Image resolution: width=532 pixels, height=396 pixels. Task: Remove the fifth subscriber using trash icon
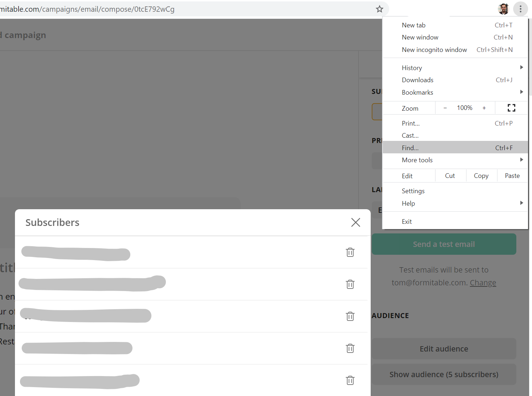350,380
